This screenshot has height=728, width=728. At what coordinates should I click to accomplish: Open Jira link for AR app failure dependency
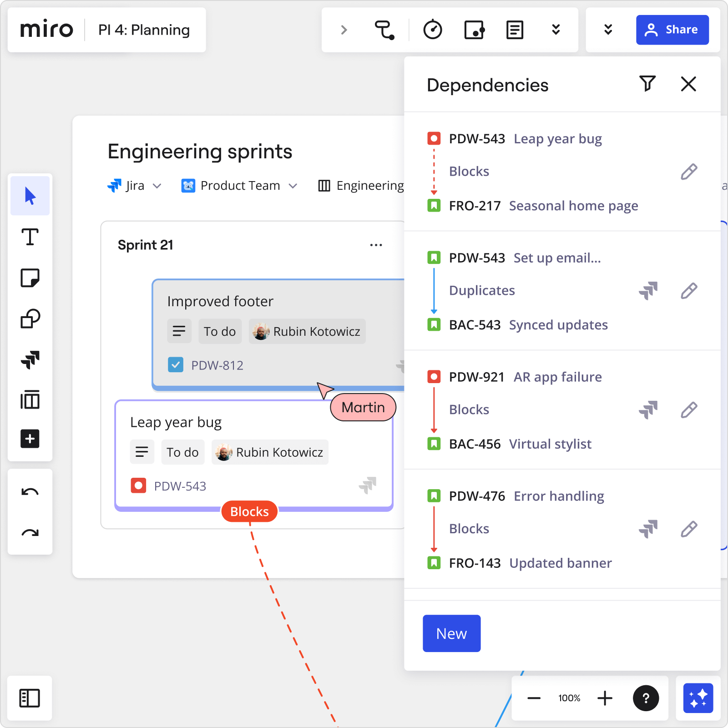648,410
